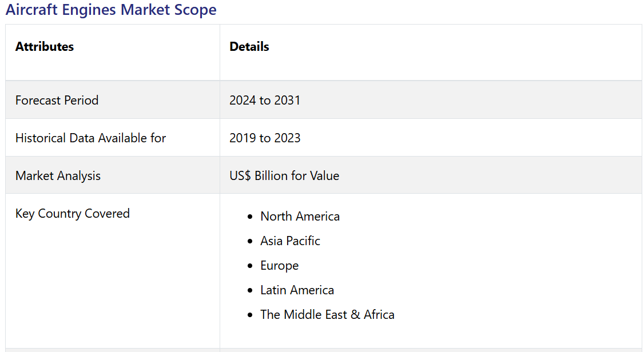644x352 pixels.
Task: Click the bullet before Latin America
Action: (x=250, y=290)
